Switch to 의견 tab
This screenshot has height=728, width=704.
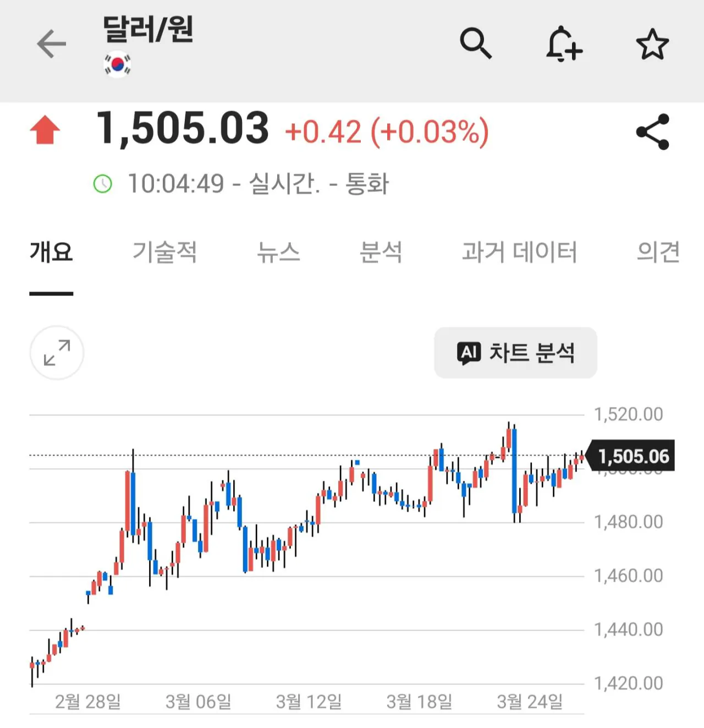(658, 252)
